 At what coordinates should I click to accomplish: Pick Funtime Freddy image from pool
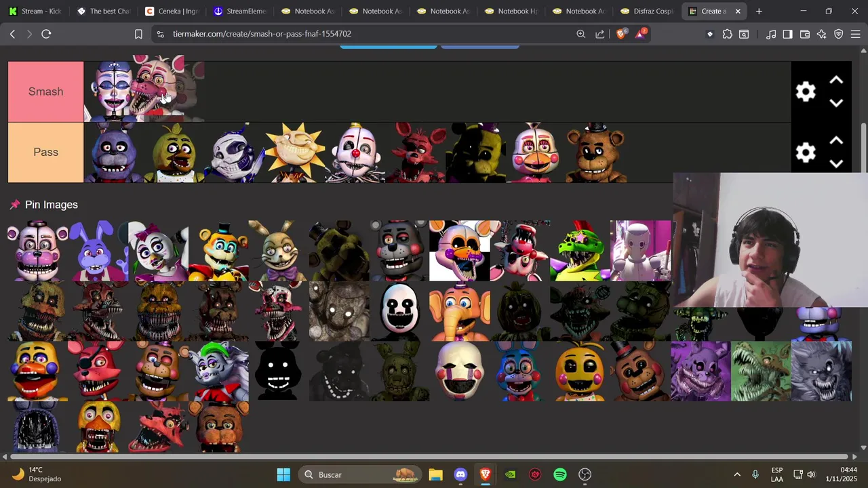(x=37, y=251)
